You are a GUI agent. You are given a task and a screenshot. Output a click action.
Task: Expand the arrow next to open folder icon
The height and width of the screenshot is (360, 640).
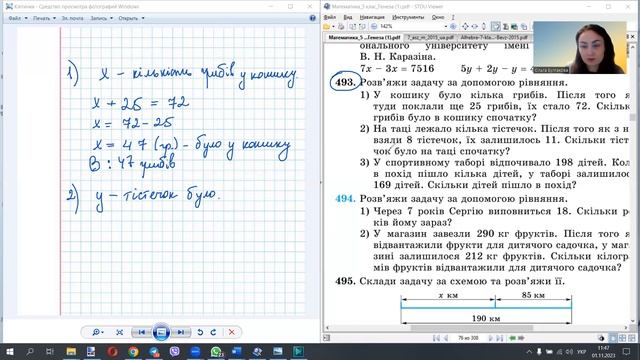click(333, 27)
